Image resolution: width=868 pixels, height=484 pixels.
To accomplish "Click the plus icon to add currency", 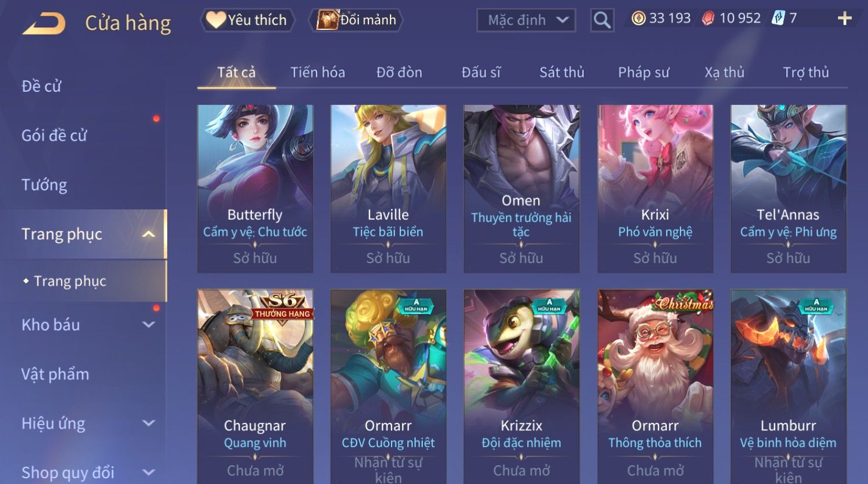I will coord(844,19).
